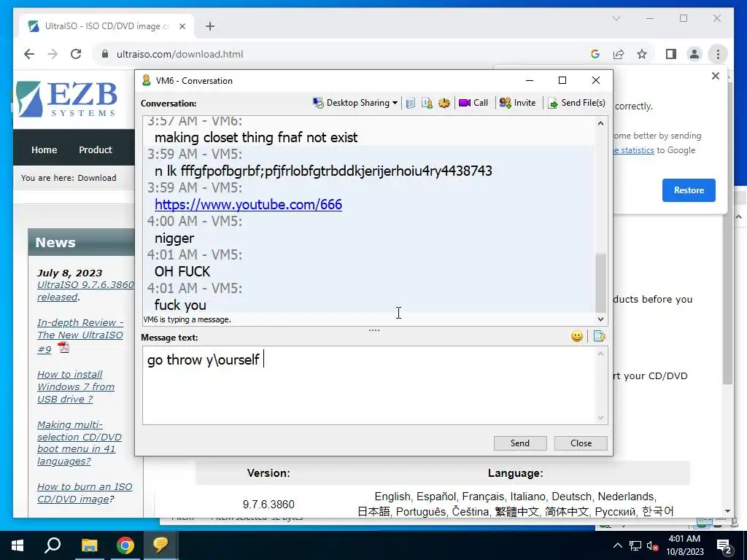Go back in Chrome browser

click(29, 54)
